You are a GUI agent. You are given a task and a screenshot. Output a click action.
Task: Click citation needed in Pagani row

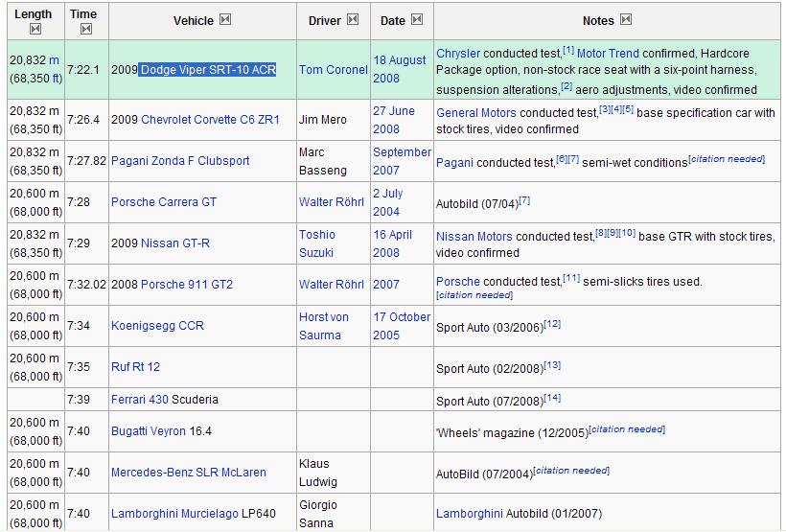coord(727,159)
